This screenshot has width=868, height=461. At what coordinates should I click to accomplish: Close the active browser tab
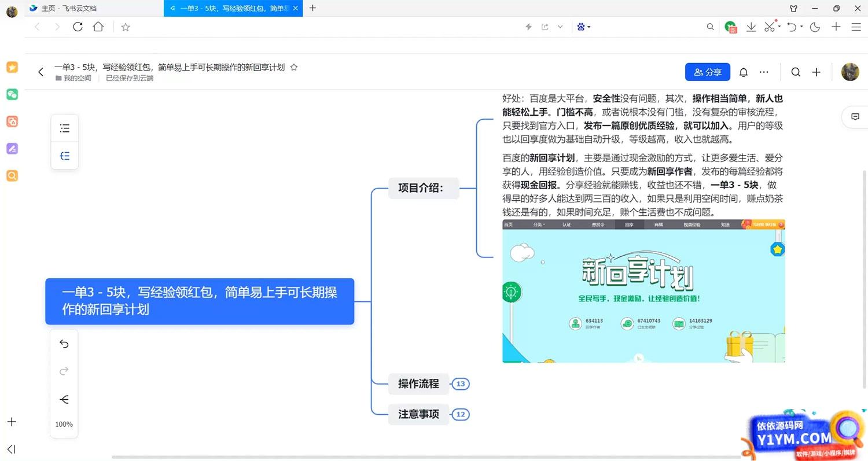point(296,8)
